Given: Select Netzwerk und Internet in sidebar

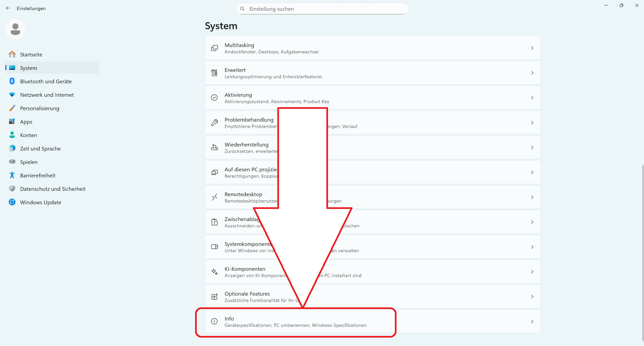Looking at the screenshot, I should 47,95.
